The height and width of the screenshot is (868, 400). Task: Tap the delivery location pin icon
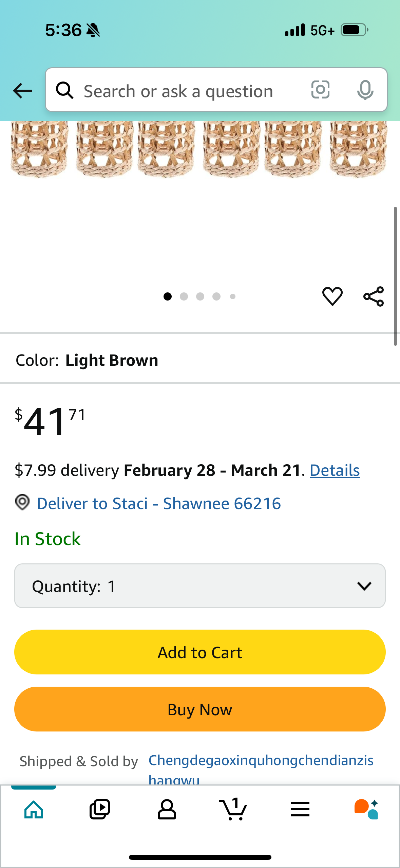click(22, 502)
